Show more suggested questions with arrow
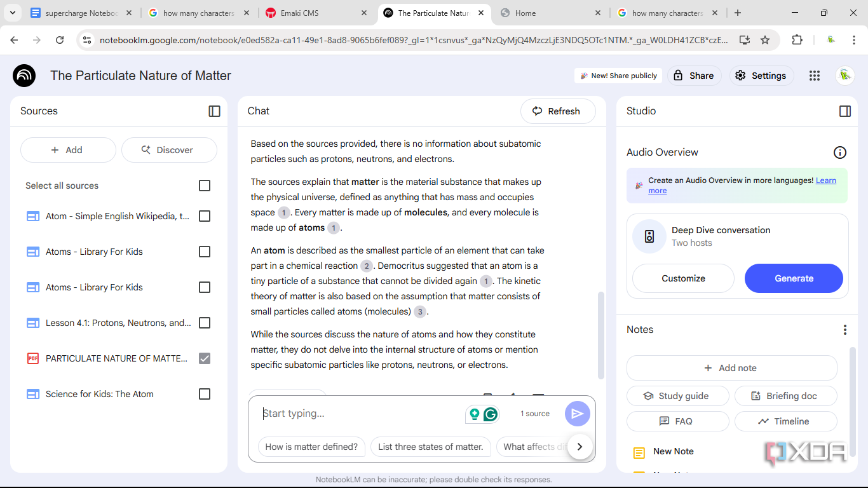This screenshot has width=868, height=488. pos(580,447)
